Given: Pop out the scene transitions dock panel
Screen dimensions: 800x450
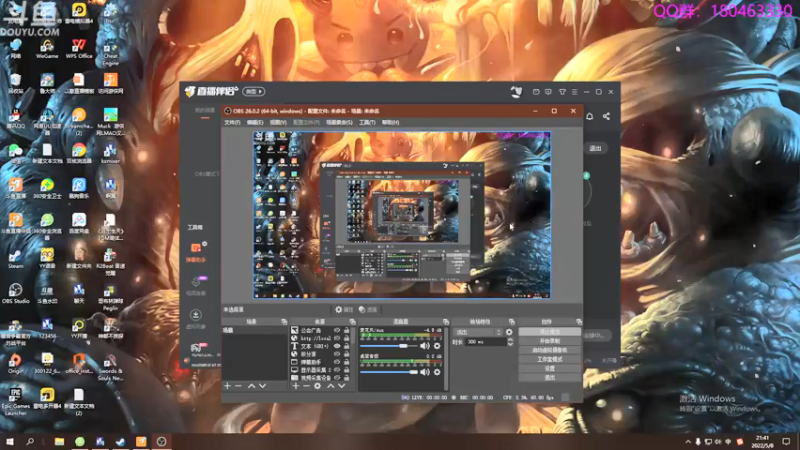Looking at the screenshot, I should coord(512,322).
